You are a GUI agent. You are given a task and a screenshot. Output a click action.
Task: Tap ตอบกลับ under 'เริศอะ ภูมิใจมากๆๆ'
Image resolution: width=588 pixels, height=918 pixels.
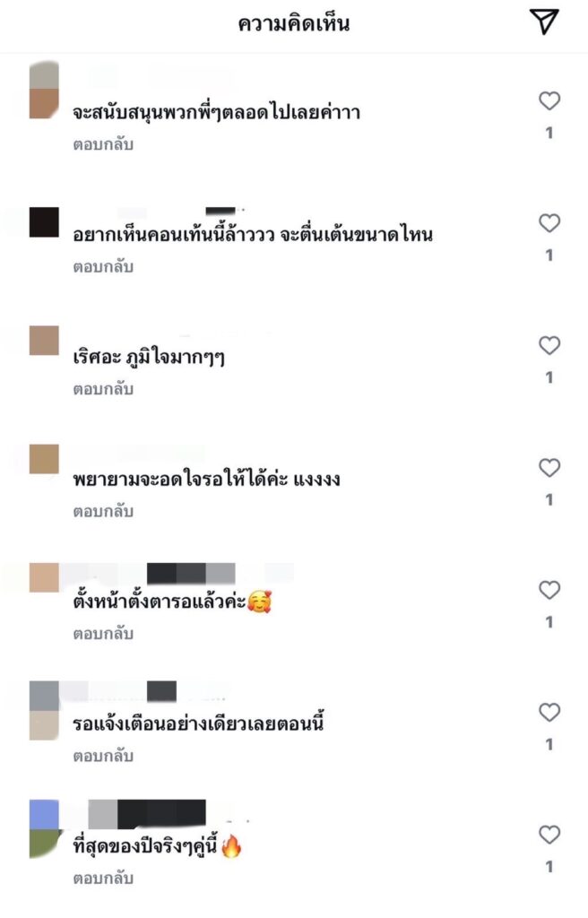click(x=103, y=389)
